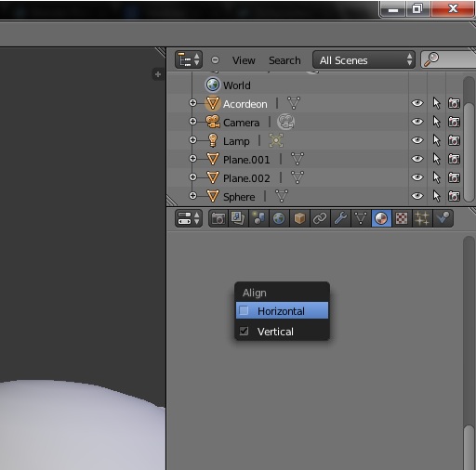
Task: Click the World globe icon in outliner
Action: point(213,85)
